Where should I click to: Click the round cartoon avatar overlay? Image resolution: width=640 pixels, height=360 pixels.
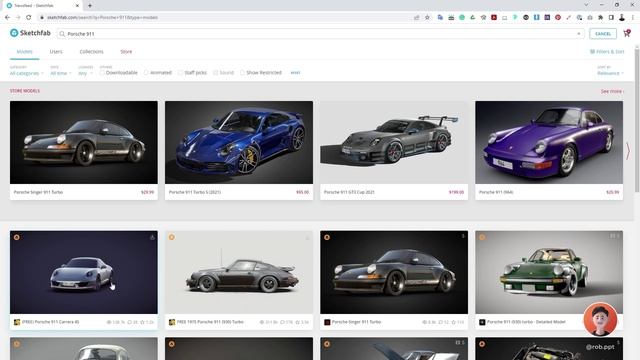[600, 319]
